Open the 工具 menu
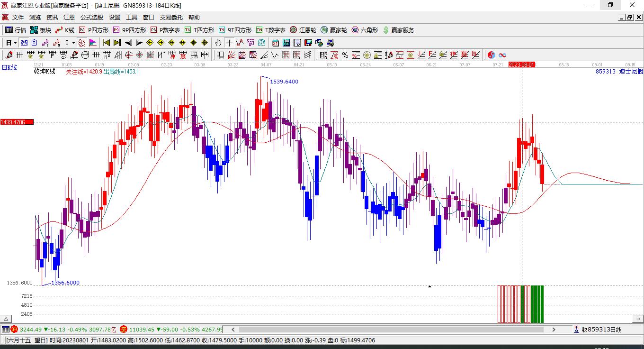Viewport: 644px width, 349px height. click(132, 18)
